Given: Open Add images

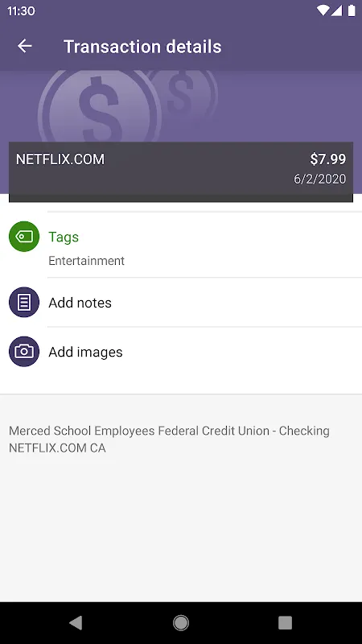Looking at the screenshot, I should point(85,352).
